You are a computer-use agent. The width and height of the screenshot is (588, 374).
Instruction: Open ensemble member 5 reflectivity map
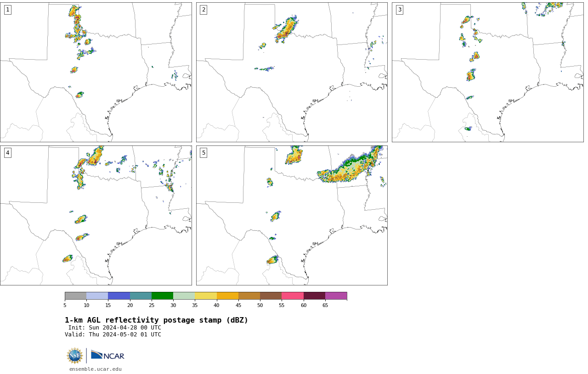(x=292, y=215)
